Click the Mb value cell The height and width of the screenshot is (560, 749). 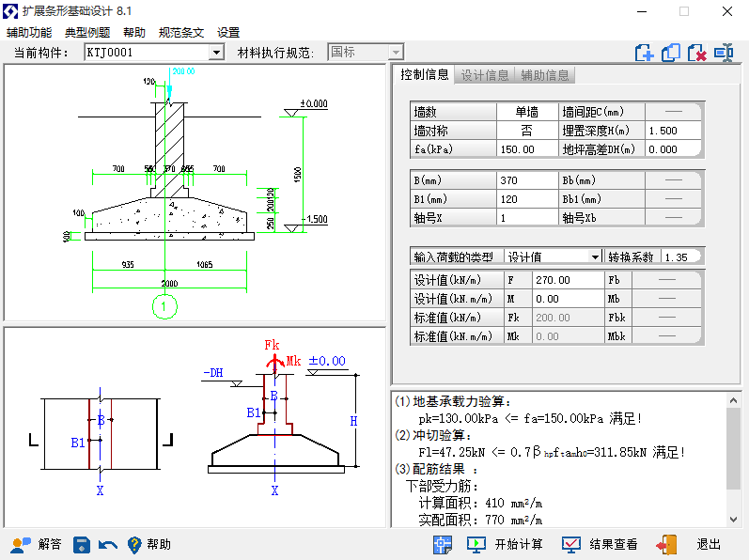click(x=667, y=299)
